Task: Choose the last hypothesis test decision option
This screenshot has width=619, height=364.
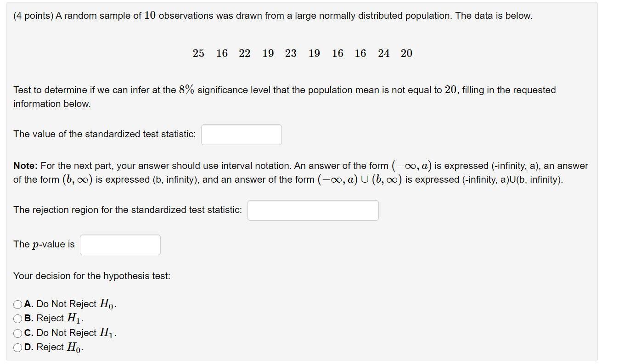Action: pyautogui.click(x=17, y=347)
